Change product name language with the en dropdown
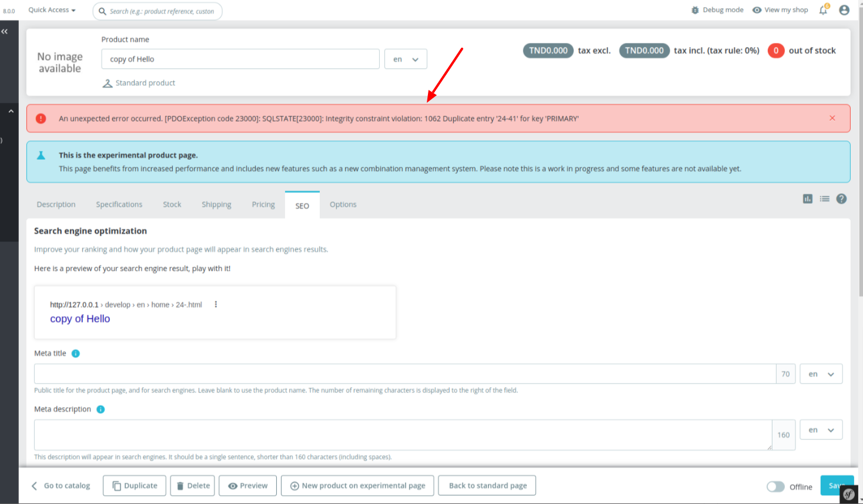 click(406, 59)
